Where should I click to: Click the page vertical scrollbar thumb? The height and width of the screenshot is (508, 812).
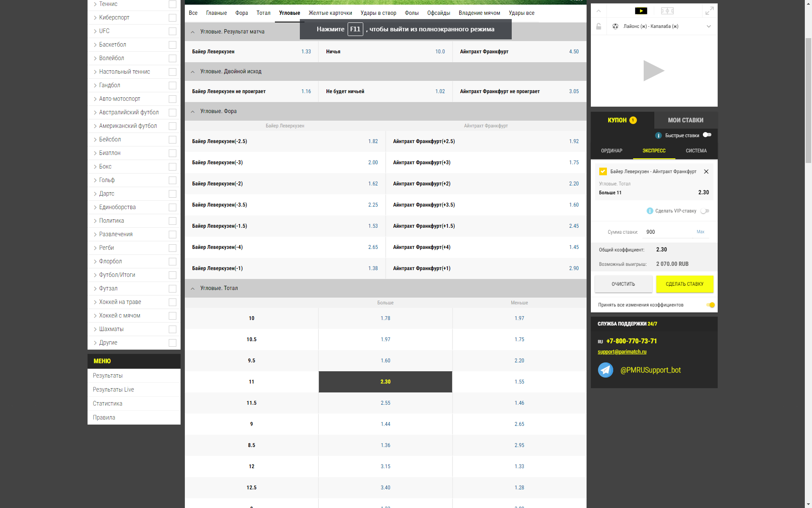[x=808, y=101]
